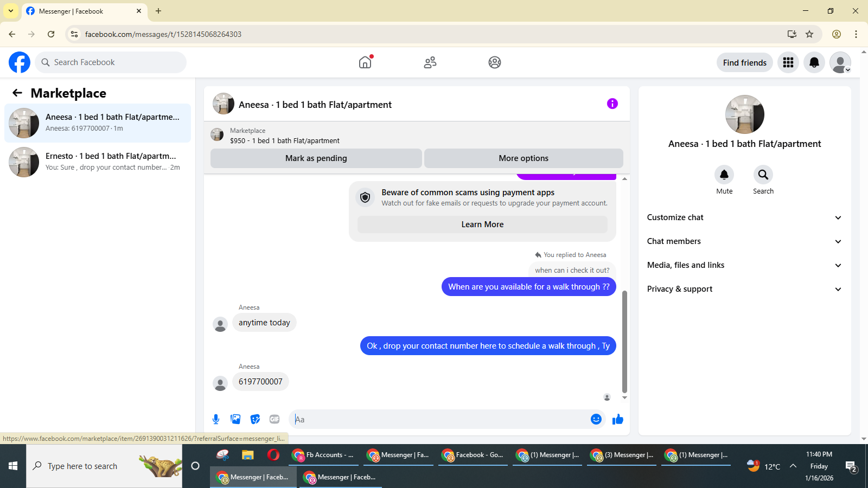Viewport: 868px width, 488px height.
Task: Click the Windows taskbar search box
Action: pyautogui.click(x=104, y=466)
